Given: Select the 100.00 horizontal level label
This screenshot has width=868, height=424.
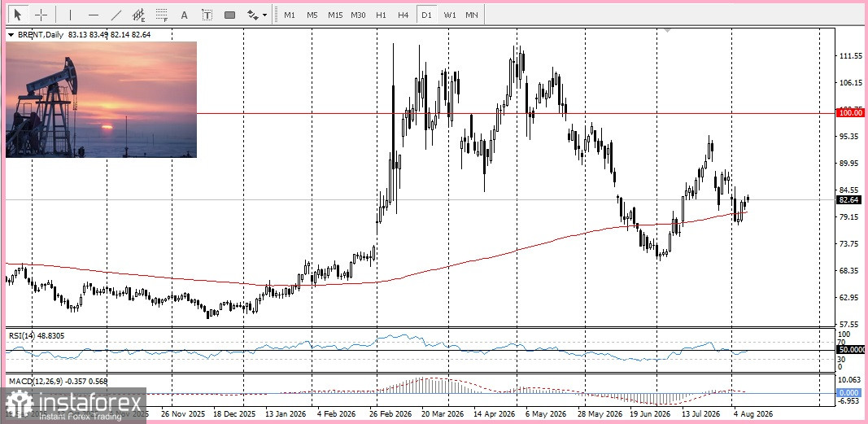Looking at the screenshot, I should click(851, 113).
